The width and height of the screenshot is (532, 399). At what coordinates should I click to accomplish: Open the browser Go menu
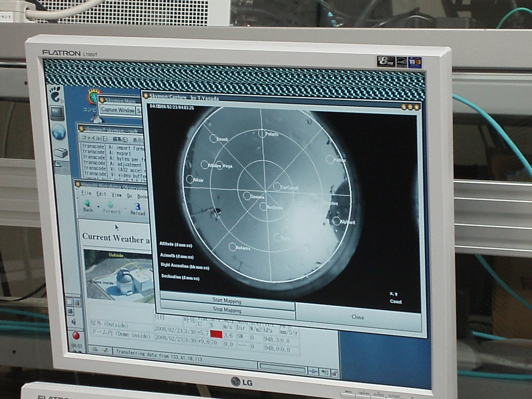coord(129,196)
